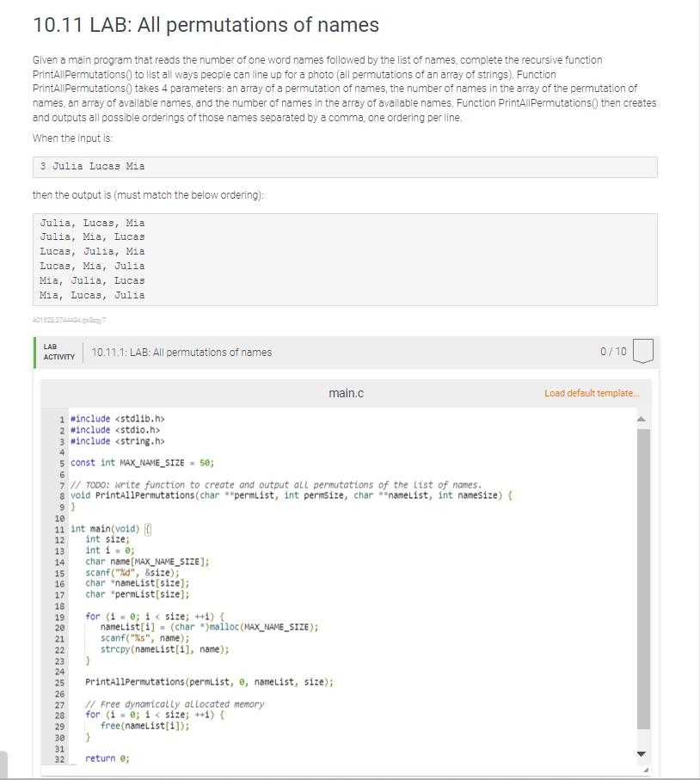Click output line 'Julia, Lucas, Mia'
The height and width of the screenshot is (780, 700).
(x=93, y=223)
